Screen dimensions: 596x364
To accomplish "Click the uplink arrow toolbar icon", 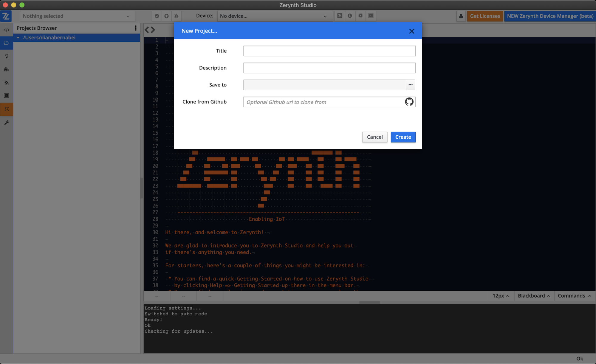I will (166, 16).
